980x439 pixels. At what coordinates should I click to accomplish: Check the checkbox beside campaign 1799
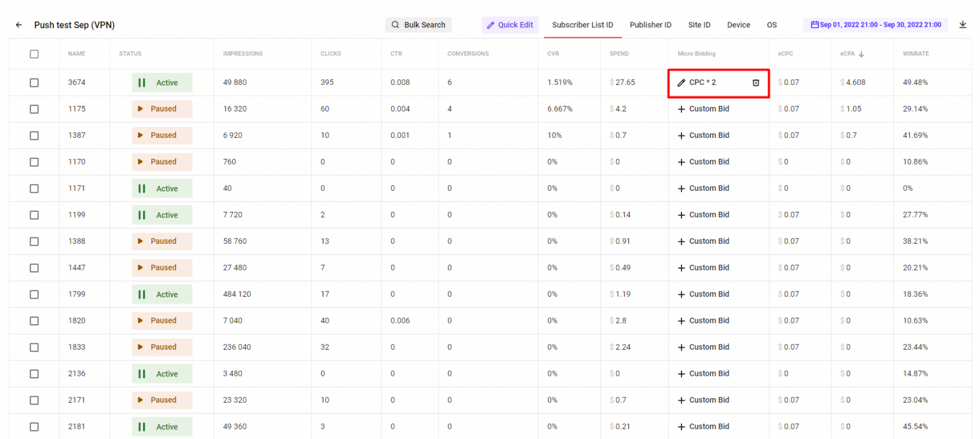click(34, 294)
